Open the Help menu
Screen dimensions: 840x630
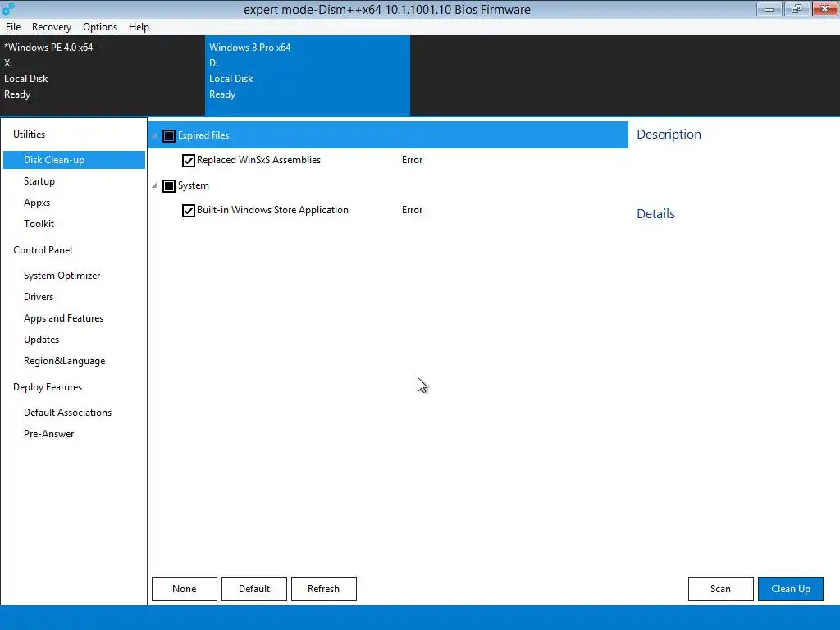tap(139, 27)
